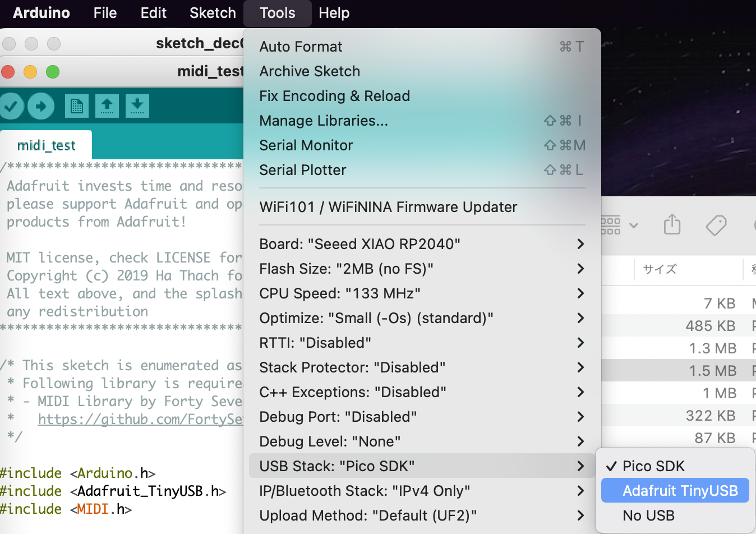The width and height of the screenshot is (756, 534).
Task: Select the checked Pico SDK option
Action: (653, 466)
